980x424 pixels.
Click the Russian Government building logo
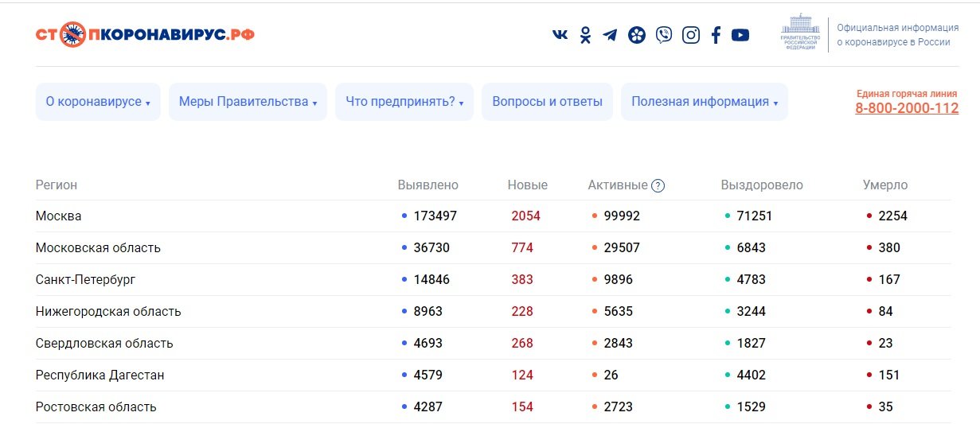coord(800,33)
